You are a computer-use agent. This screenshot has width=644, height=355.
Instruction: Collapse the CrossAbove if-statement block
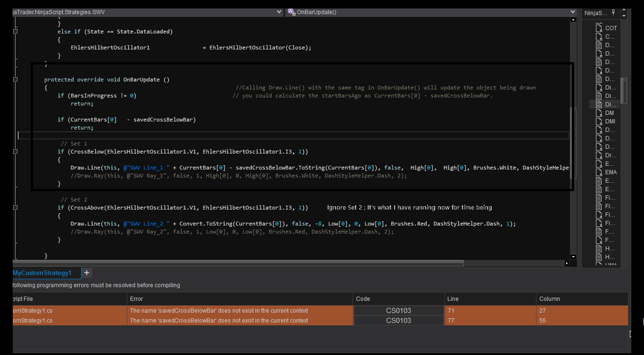coord(16,208)
